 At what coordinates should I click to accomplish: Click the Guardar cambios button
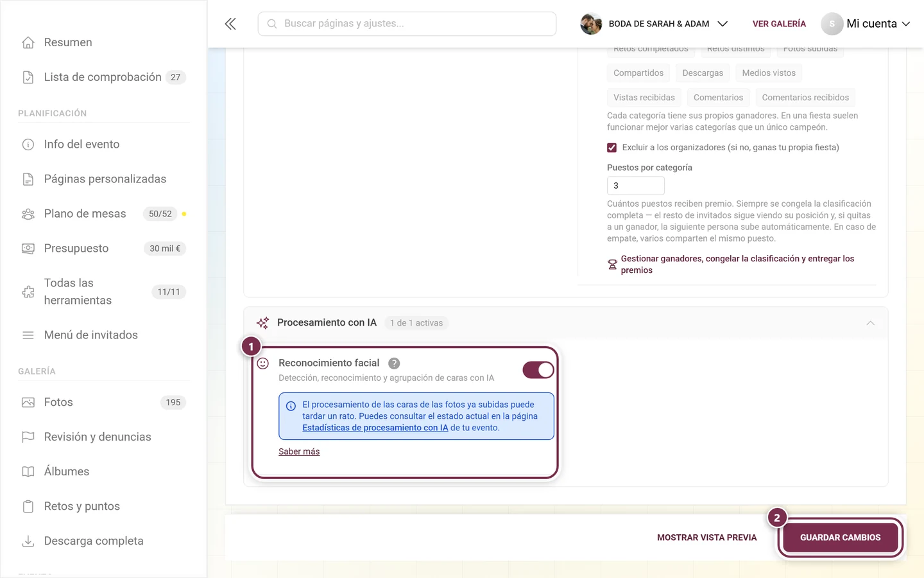(840, 538)
